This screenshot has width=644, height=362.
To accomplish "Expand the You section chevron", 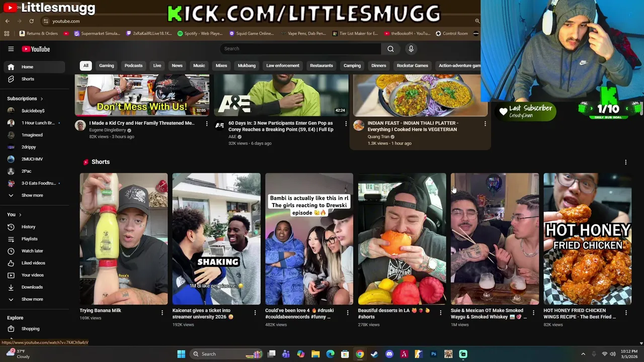I will click(20, 215).
